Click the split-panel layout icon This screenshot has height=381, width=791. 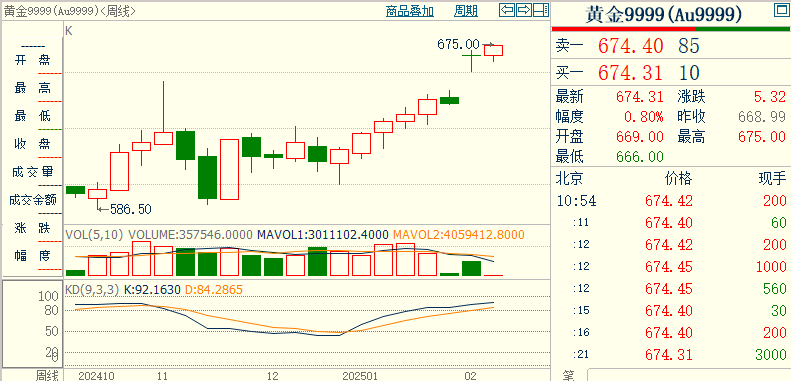coord(541,10)
